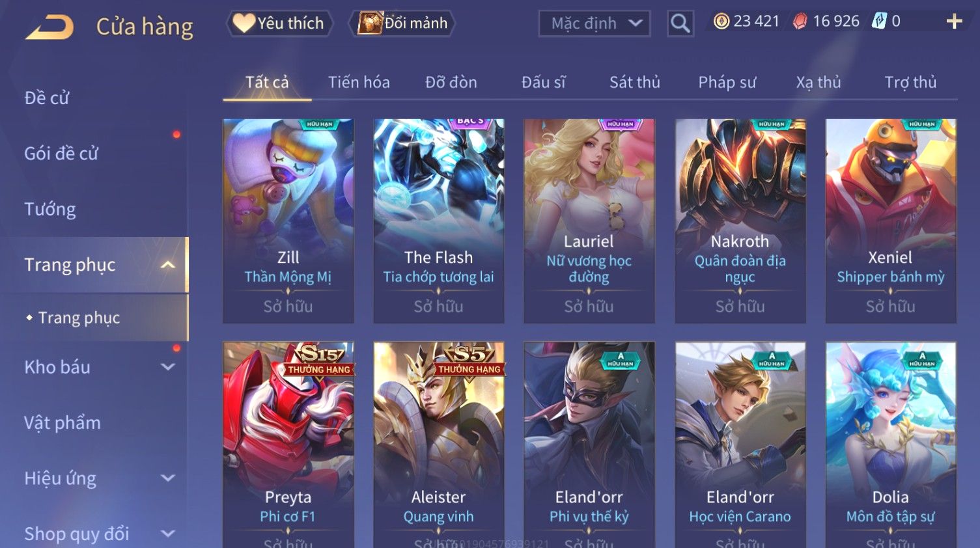Open Đổi mảnh fragment exchange
The height and width of the screenshot is (548, 980).
[402, 23]
